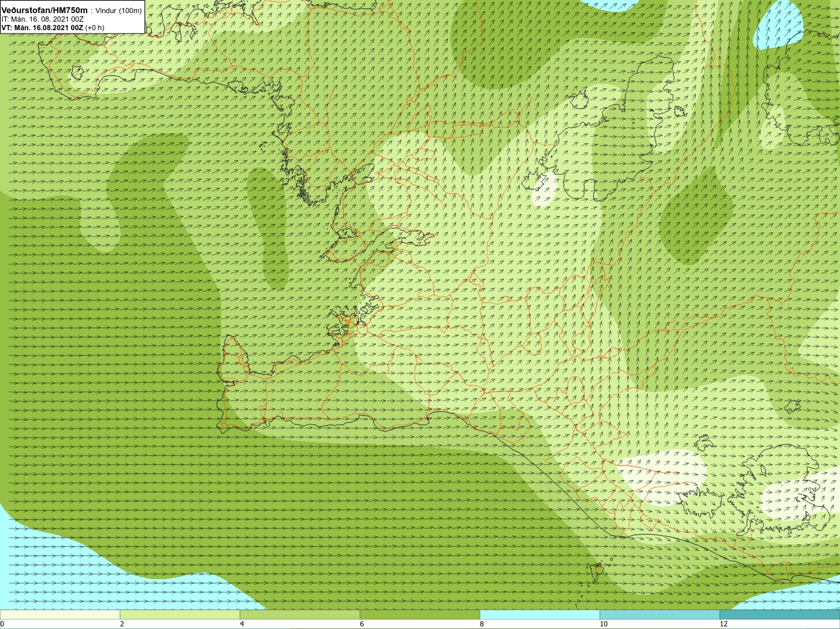Click the legend tick label 12
This screenshot has height=629, width=840.
723,624
